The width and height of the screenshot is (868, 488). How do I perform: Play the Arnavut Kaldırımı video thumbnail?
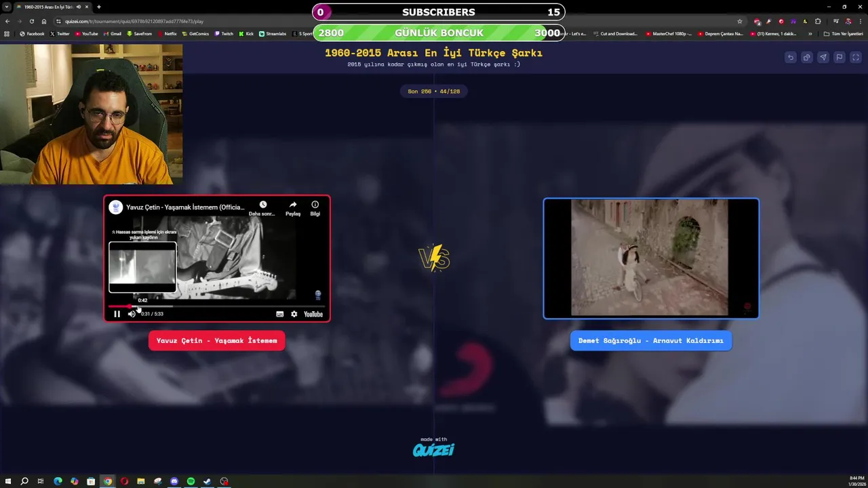[651, 258]
